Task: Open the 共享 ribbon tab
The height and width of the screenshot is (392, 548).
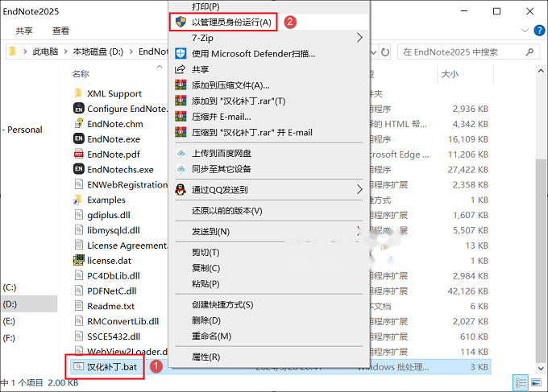Action: click(x=24, y=31)
